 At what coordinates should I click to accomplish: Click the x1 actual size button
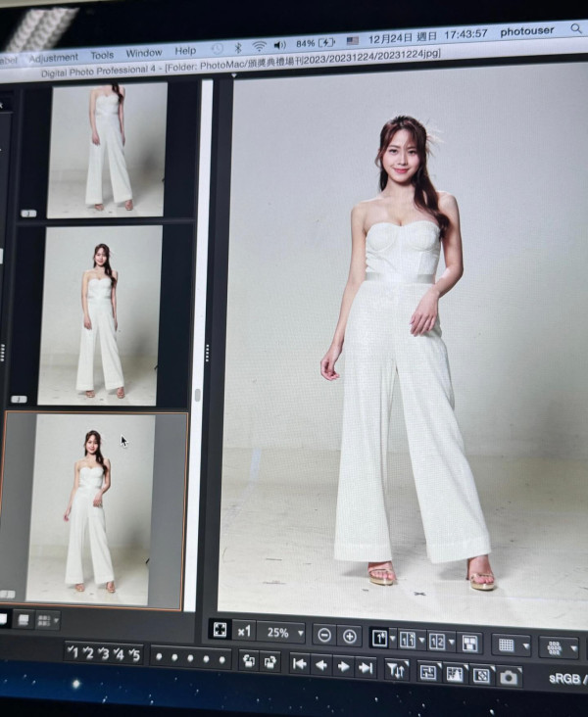coord(243,631)
